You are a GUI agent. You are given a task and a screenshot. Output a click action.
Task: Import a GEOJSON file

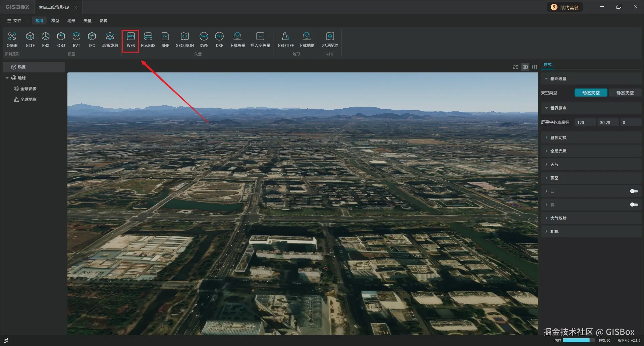point(185,40)
